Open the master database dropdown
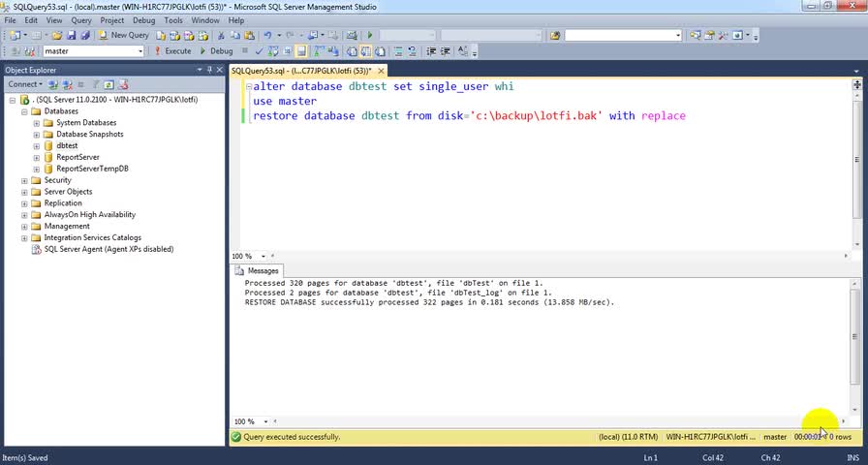Screen dimensions: 868x465 [x=139, y=50]
